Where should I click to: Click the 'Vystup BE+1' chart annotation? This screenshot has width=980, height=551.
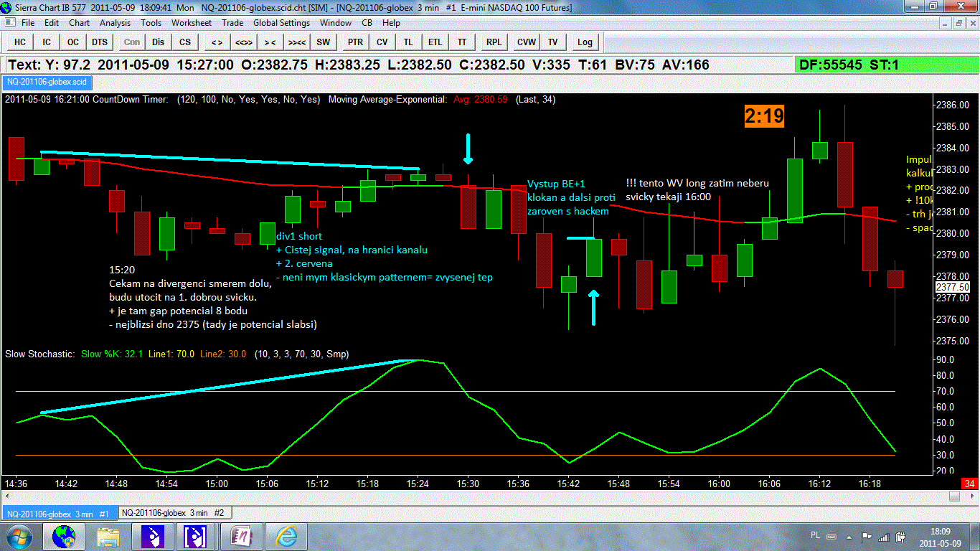pos(556,184)
